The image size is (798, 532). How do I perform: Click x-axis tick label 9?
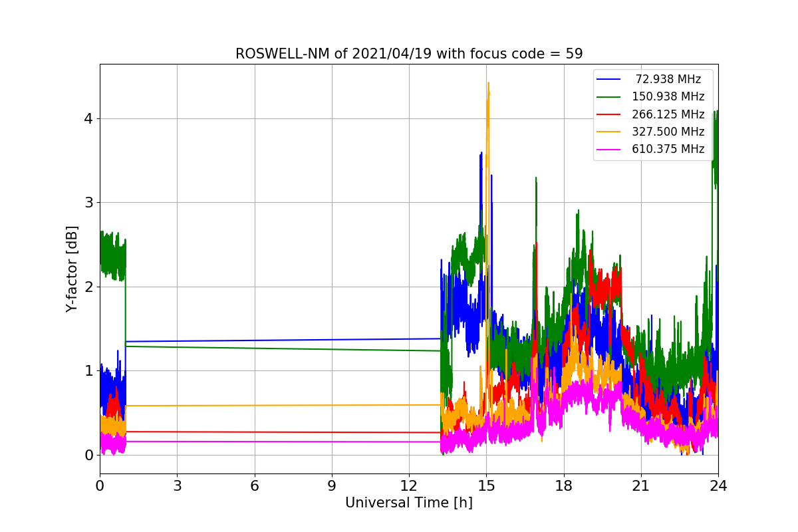click(332, 486)
